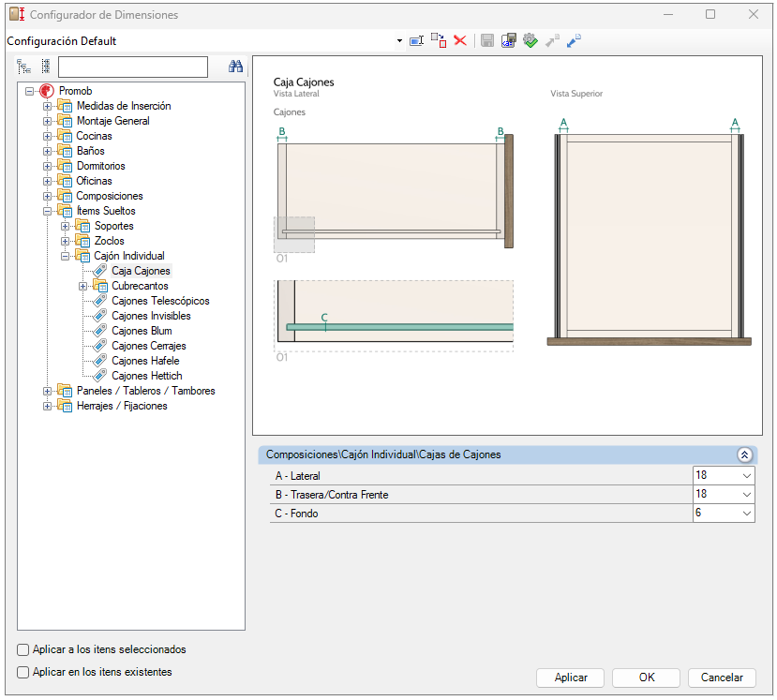Screen dimensions: 777x700
Task: Click the save-as configuration icon
Action: [x=508, y=40]
